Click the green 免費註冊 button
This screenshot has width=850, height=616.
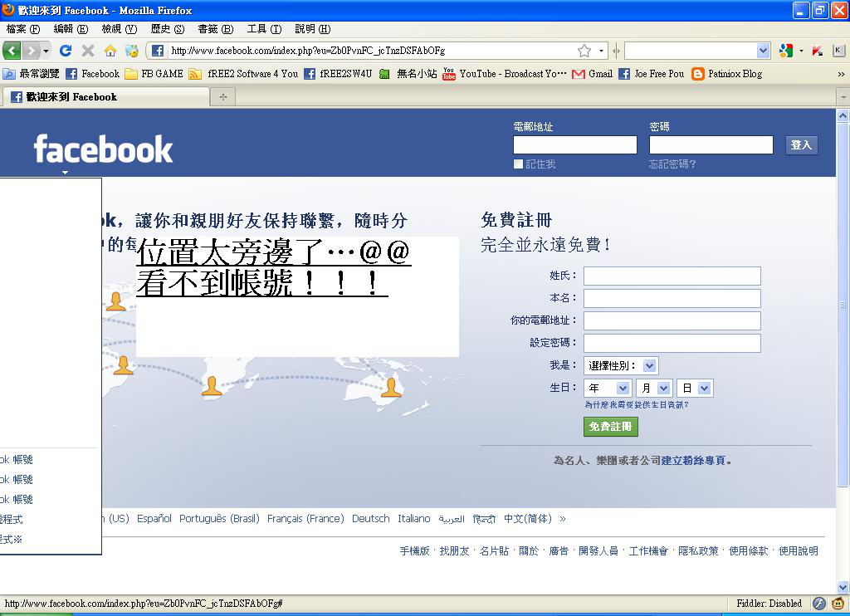tap(610, 427)
